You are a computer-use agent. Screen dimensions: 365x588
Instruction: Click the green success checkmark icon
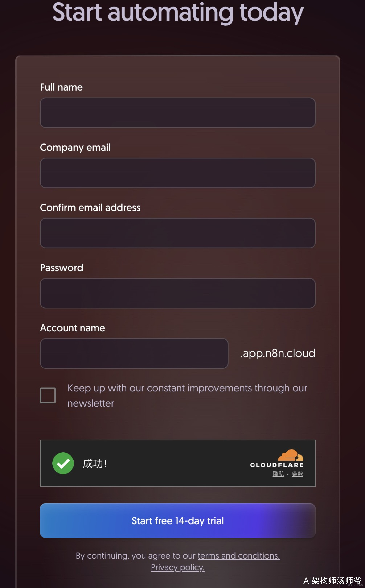pos(63,463)
